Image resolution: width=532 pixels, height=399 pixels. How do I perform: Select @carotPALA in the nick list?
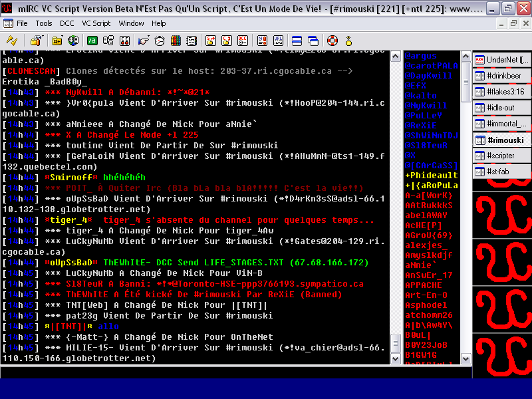pyautogui.click(x=431, y=65)
